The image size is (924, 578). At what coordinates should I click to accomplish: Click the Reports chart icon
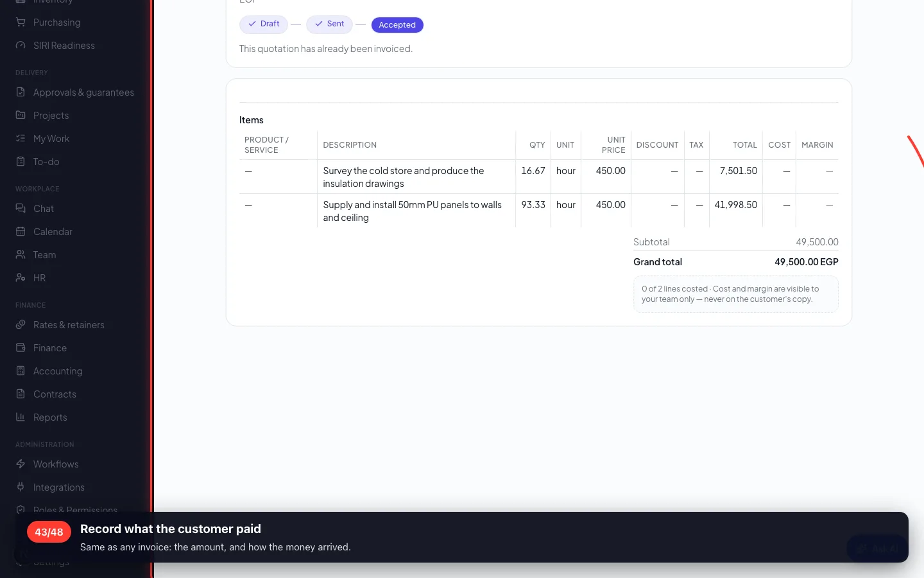pyautogui.click(x=21, y=417)
